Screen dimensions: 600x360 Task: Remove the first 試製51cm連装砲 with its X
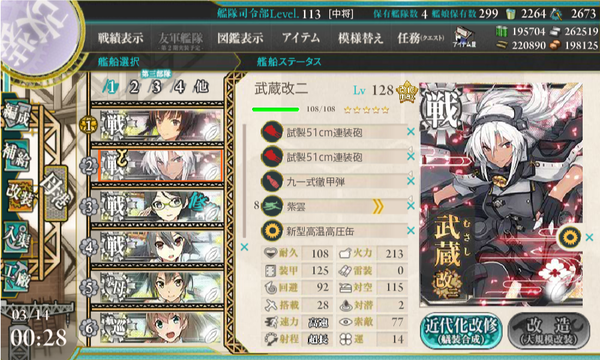pyautogui.click(x=411, y=132)
